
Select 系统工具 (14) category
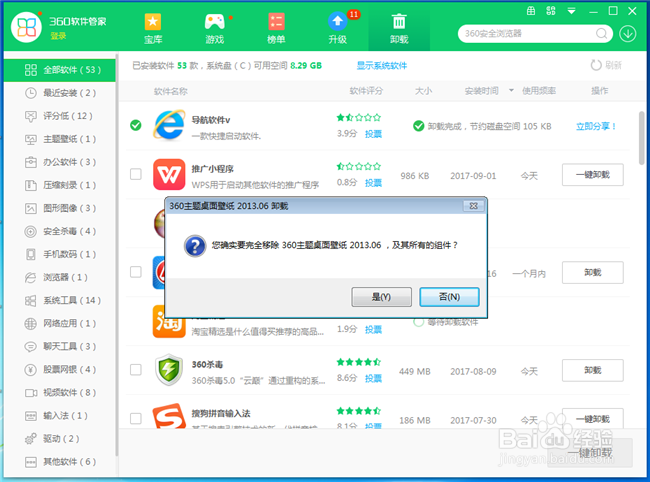60,300
